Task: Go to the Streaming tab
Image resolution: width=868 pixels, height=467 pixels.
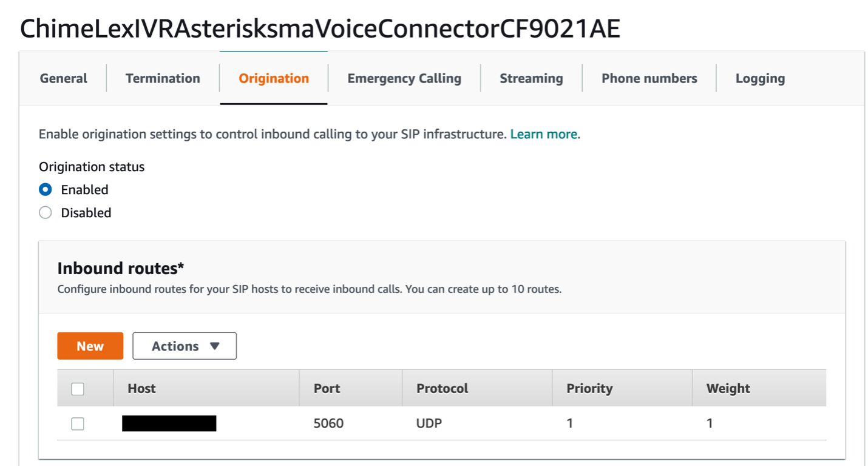Action: coord(531,78)
